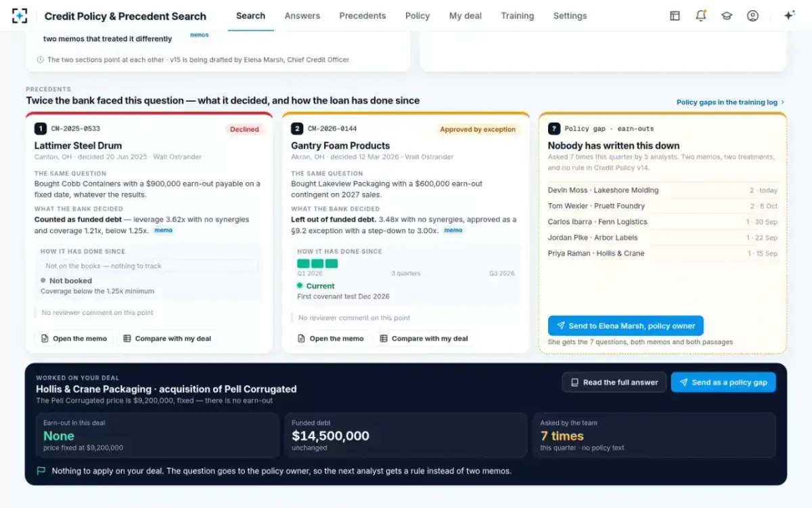812x508 pixels.
Task: Click Read the full answer
Action: (614, 382)
